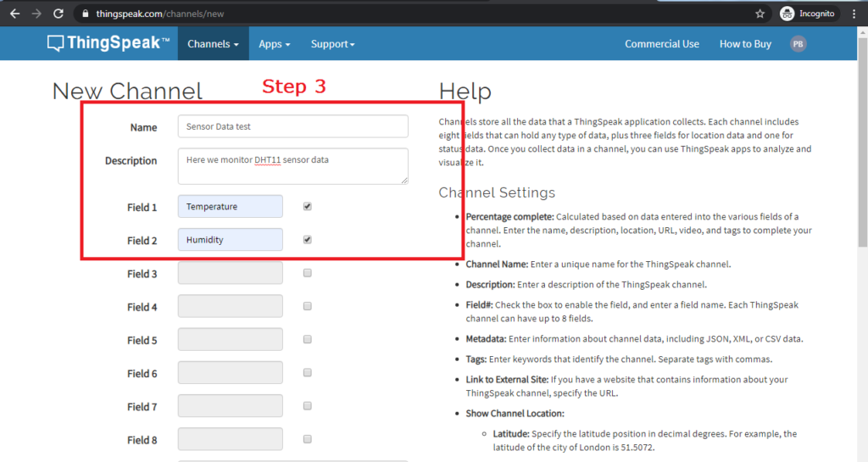This screenshot has height=462, width=868.
Task: Click the Incognito profile indicator
Action: click(810, 14)
